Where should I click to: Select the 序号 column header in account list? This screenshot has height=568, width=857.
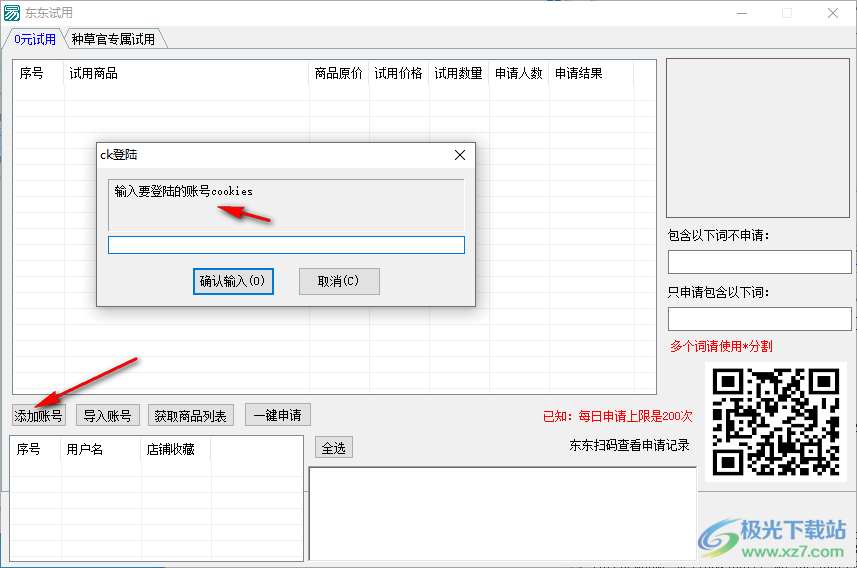[x=36, y=449]
